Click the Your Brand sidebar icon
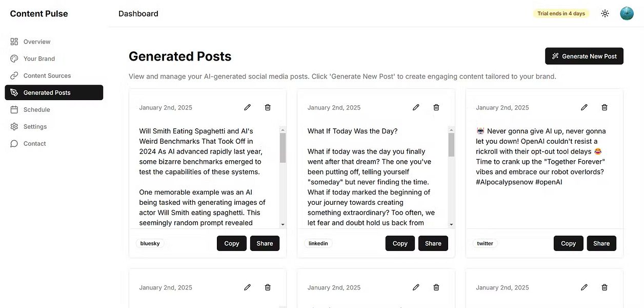The height and width of the screenshot is (308, 644). tap(14, 59)
